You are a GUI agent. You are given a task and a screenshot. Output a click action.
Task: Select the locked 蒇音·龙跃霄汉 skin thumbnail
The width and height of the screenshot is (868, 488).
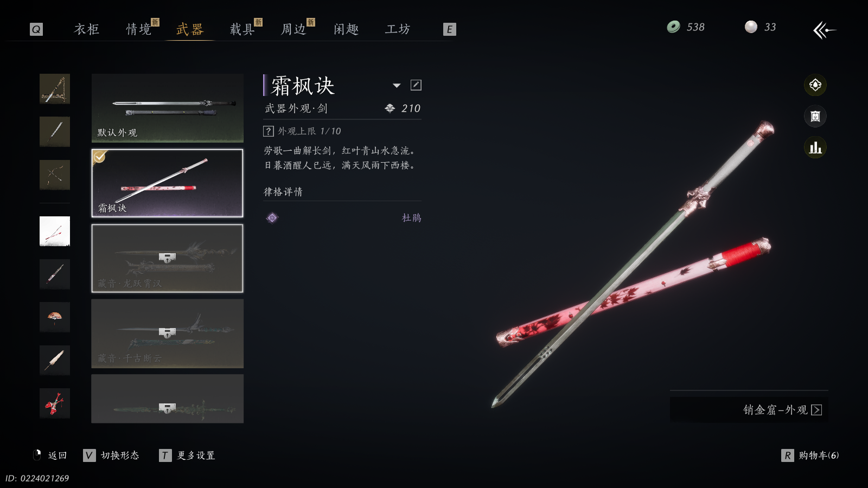click(x=168, y=259)
